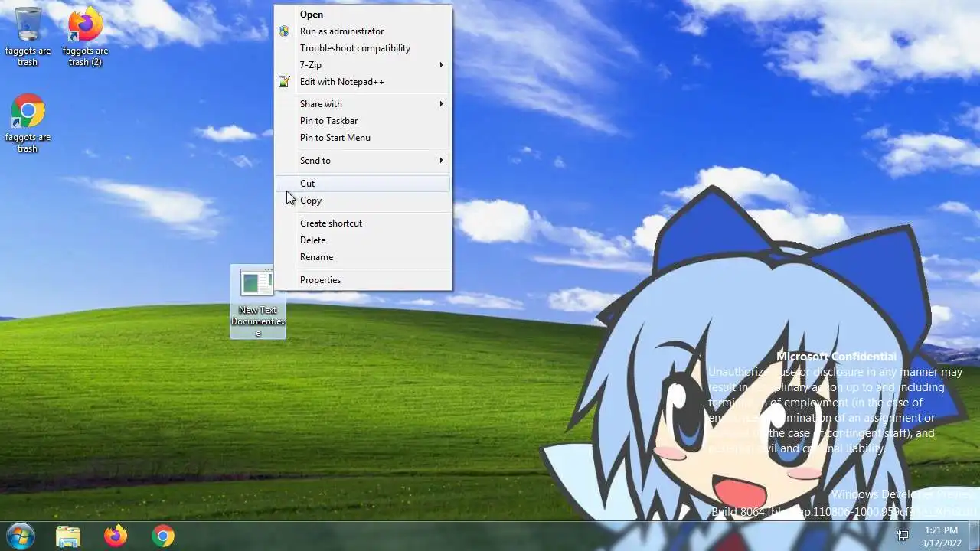The width and height of the screenshot is (980, 551).
Task: Select Create shortcut
Action: (363, 223)
